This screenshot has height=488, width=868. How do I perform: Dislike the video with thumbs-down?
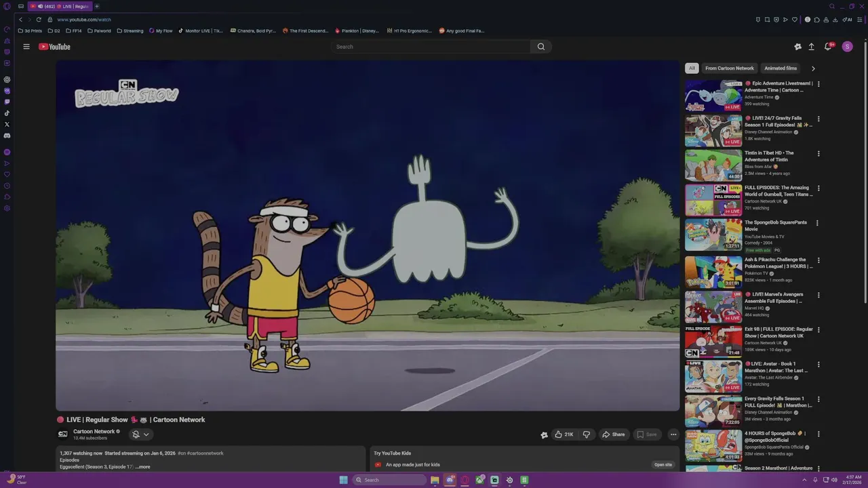[x=587, y=434]
